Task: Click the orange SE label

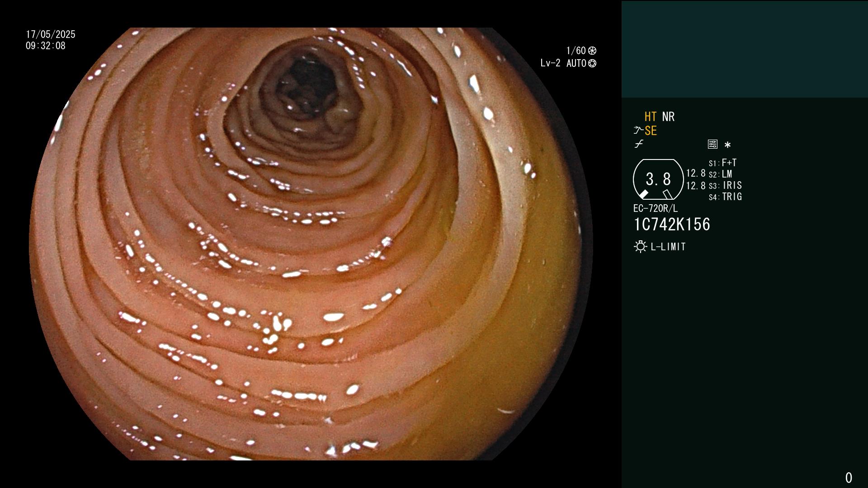Action: pyautogui.click(x=651, y=131)
